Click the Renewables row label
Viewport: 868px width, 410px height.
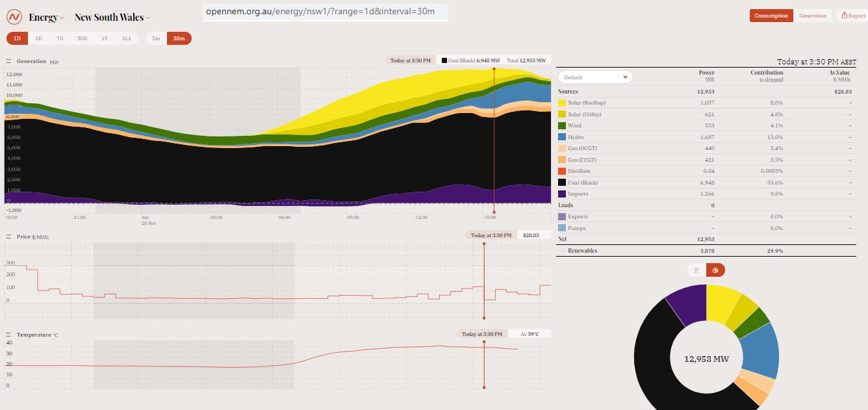[582, 250]
